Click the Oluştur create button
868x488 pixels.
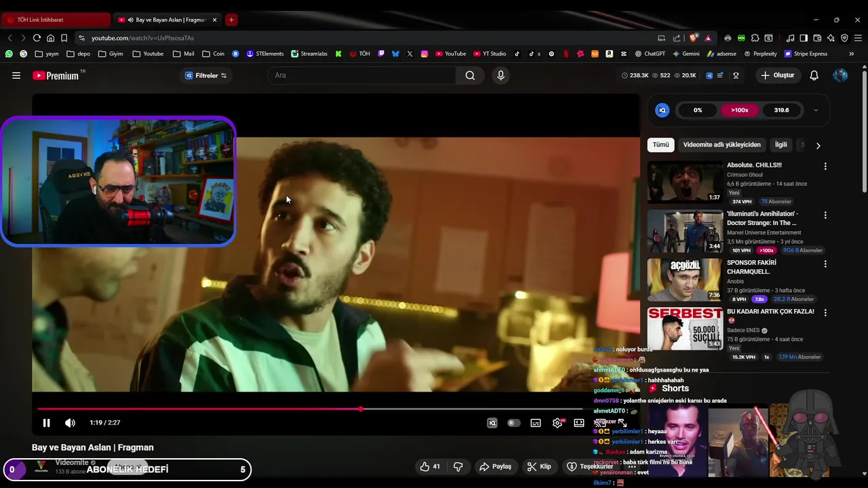pyautogui.click(x=777, y=75)
